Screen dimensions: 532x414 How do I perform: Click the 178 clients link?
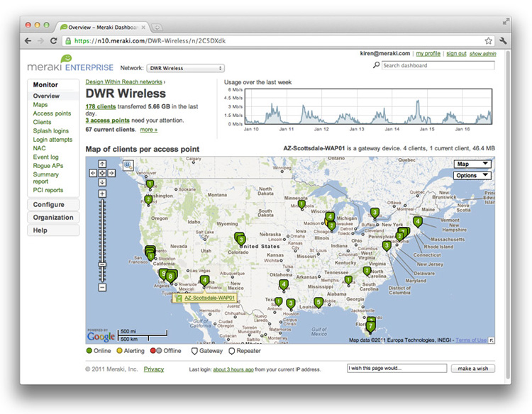pos(101,107)
